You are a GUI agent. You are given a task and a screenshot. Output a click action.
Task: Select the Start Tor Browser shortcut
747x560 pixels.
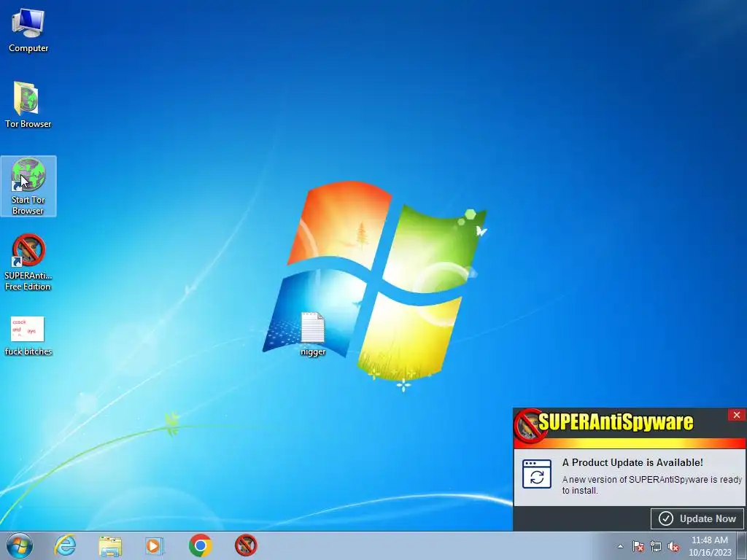coord(28,186)
